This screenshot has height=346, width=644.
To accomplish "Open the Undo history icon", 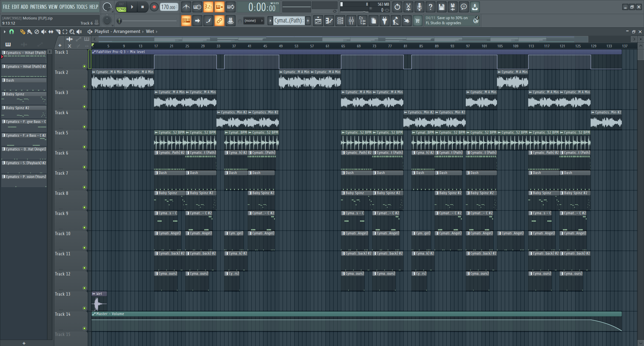I will point(397,7).
